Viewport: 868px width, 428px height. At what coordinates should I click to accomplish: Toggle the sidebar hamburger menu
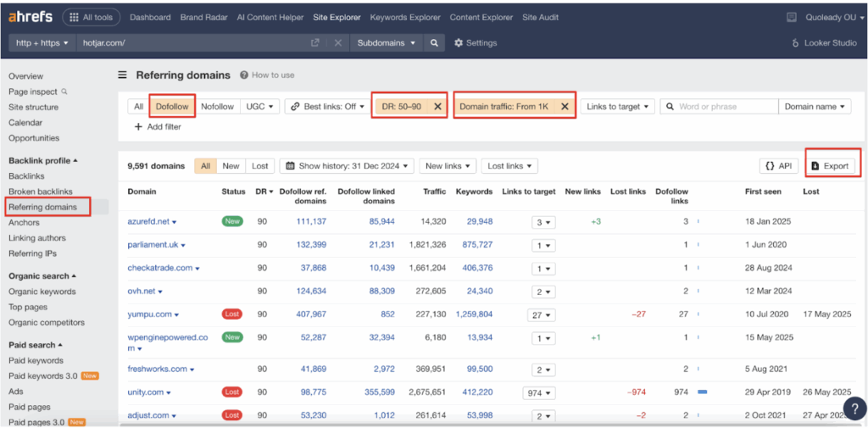(122, 75)
